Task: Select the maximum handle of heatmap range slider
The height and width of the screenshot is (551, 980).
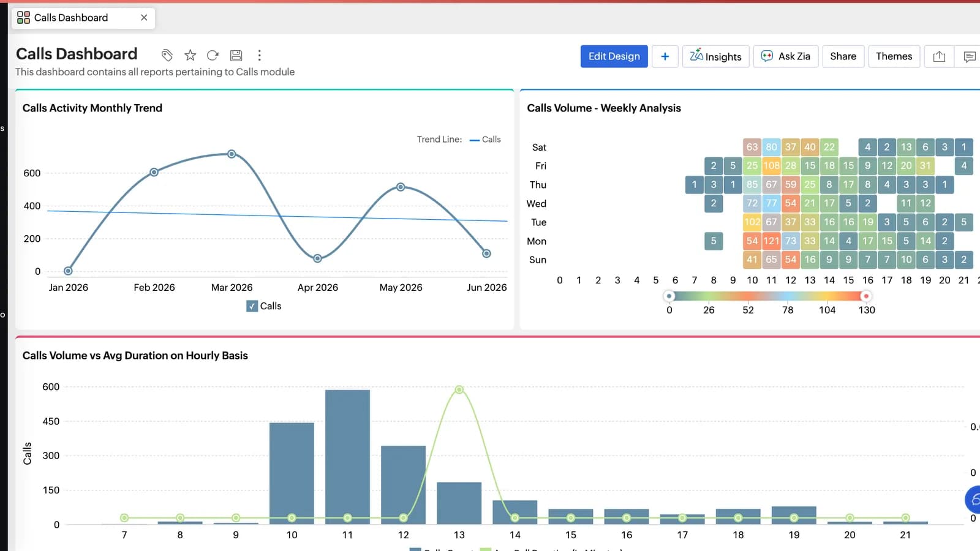Action: (x=866, y=296)
